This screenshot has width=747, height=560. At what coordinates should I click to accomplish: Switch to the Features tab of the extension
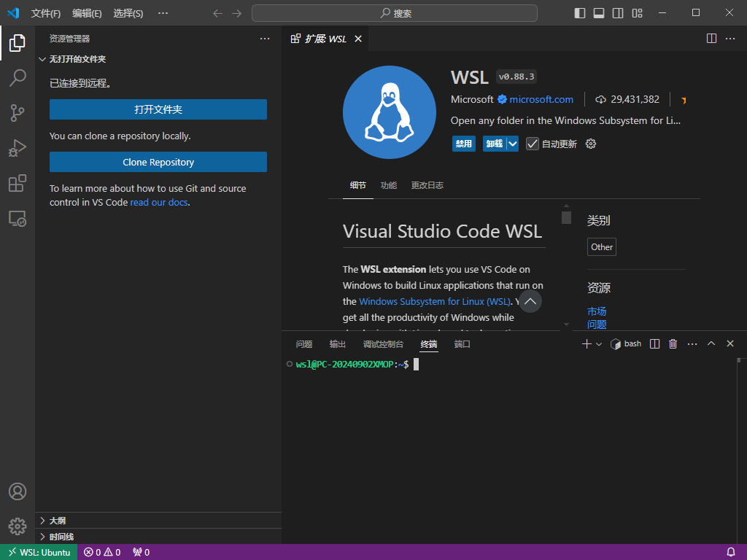tap(389, 185)
